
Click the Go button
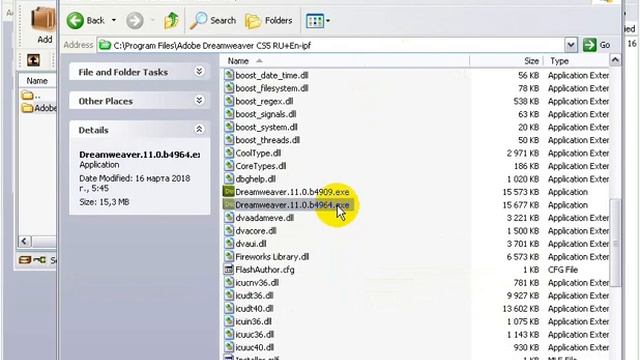click(597, 45)
